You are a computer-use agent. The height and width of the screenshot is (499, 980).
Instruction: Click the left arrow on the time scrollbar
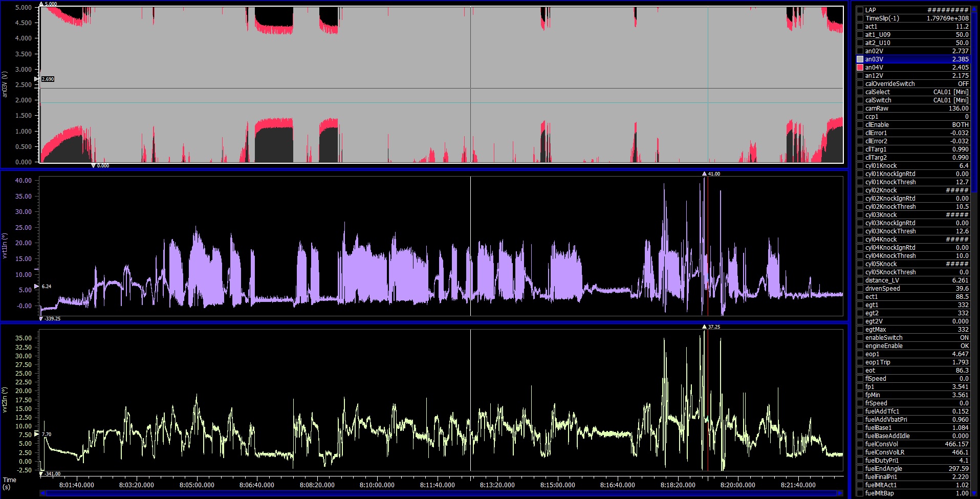point(43,493)
